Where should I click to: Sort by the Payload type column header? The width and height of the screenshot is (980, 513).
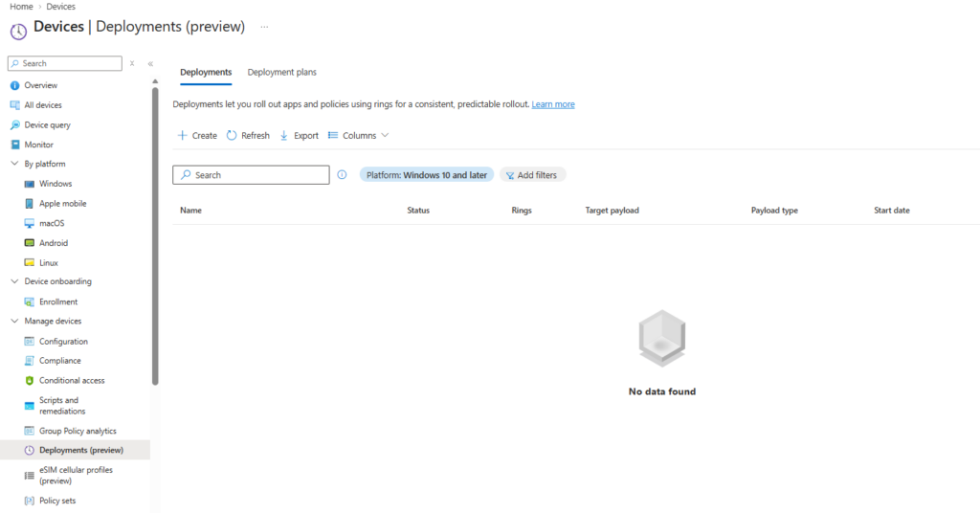coord(774,211)
